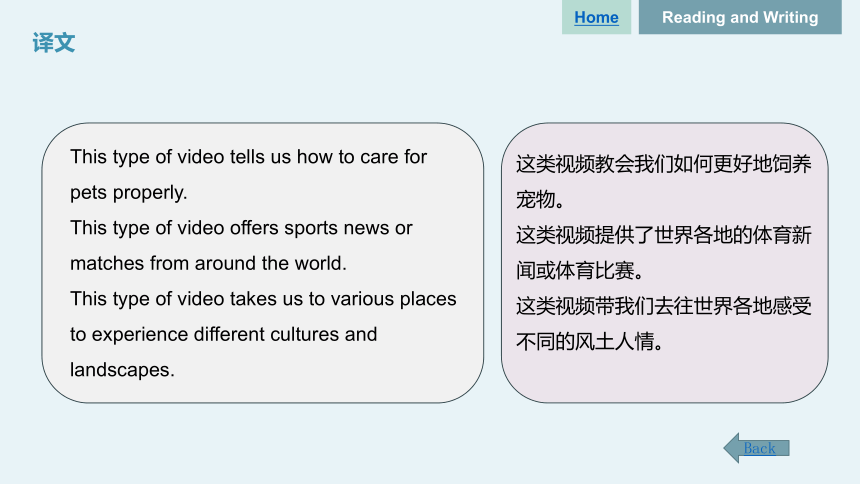Viewport: 860px width, 484px height.
Task: Click Chinese line '这类视频教会我们如何更好地饲养'
Action: 664,164
